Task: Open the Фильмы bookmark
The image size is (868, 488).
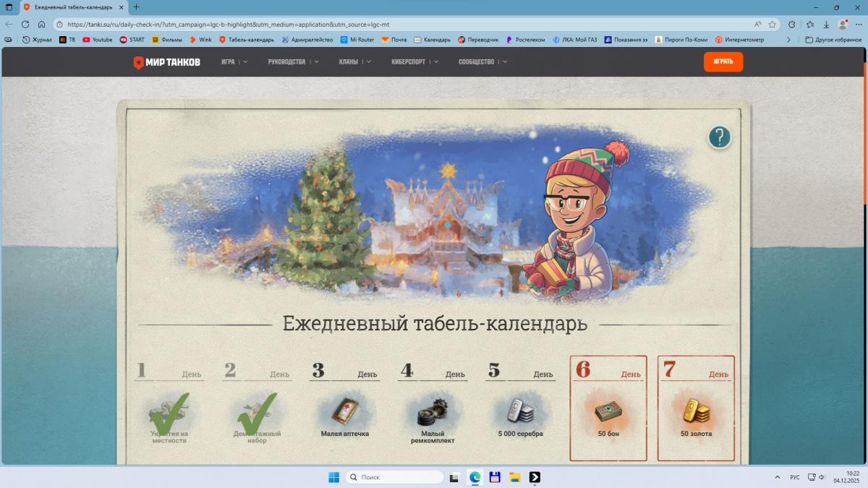Action: [167, 40]
